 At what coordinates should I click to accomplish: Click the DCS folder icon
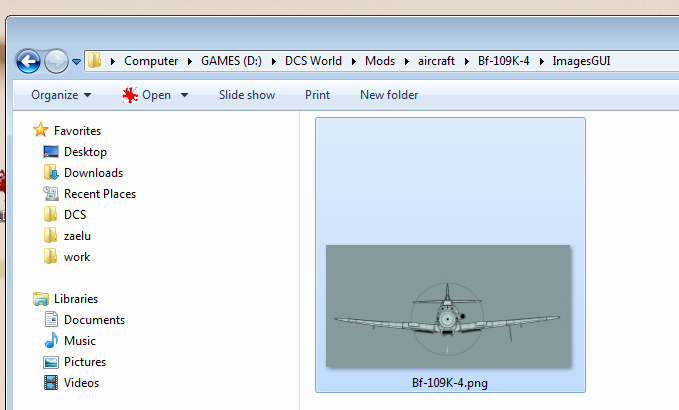(50, 214)
